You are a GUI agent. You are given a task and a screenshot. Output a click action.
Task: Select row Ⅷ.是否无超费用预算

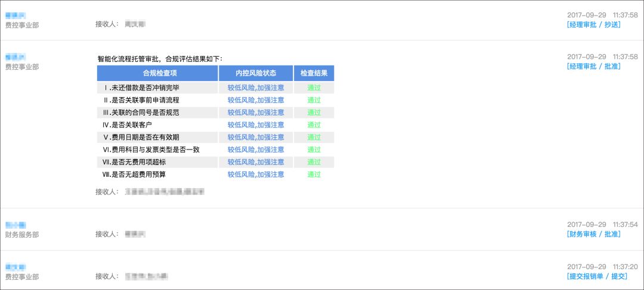click(x=216, y=174)
